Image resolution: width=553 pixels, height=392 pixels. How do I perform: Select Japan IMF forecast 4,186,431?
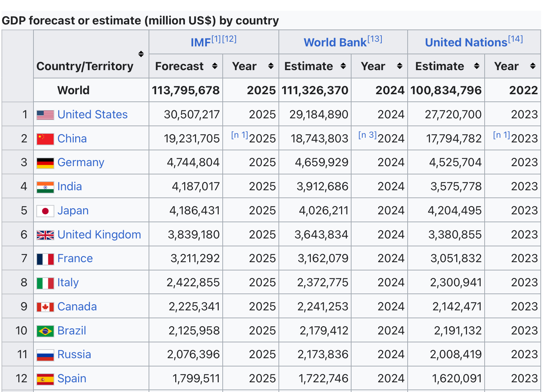click(195, 210)
